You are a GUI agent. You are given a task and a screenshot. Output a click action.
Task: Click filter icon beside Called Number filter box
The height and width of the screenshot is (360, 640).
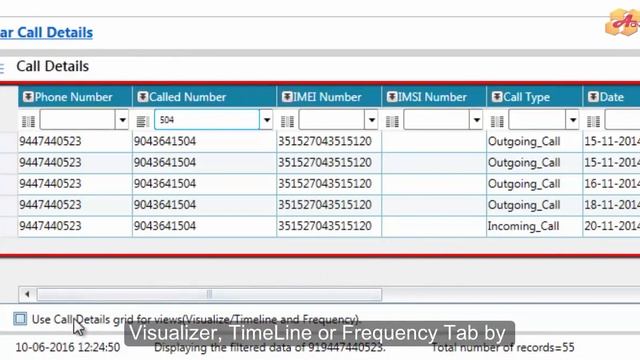tap(142, 121)
